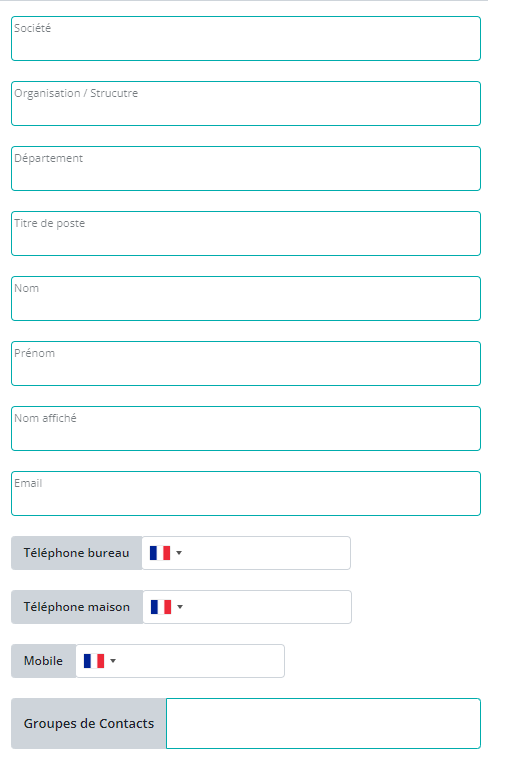Focus the Nom affiché field
The height and width of the screenshot is (769, 505).
pos(246,428)
